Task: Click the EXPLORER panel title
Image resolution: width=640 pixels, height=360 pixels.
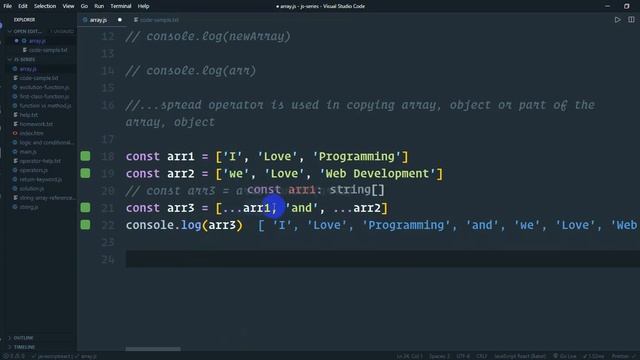Action: click(x=24, y=20)
